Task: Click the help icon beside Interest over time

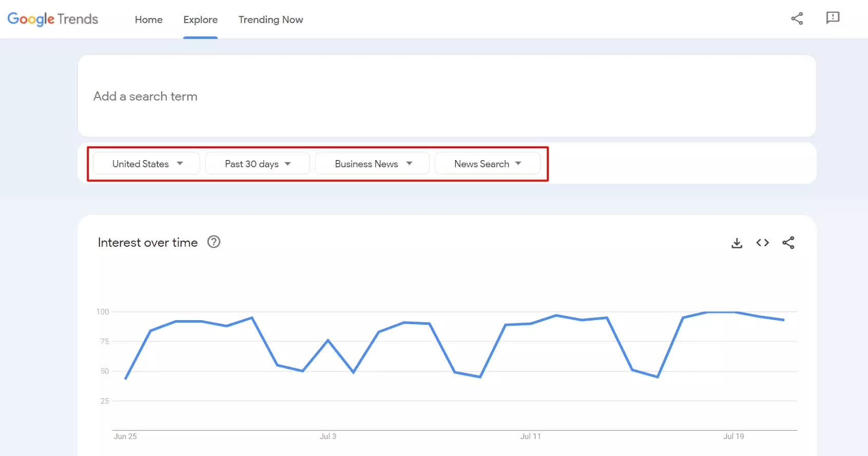Action: coord(214,242)
